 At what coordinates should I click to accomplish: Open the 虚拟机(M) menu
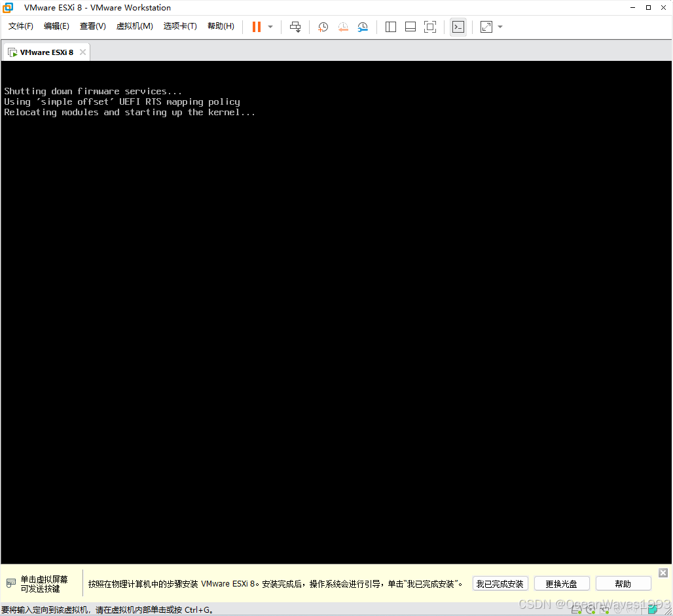coord(134,26)
